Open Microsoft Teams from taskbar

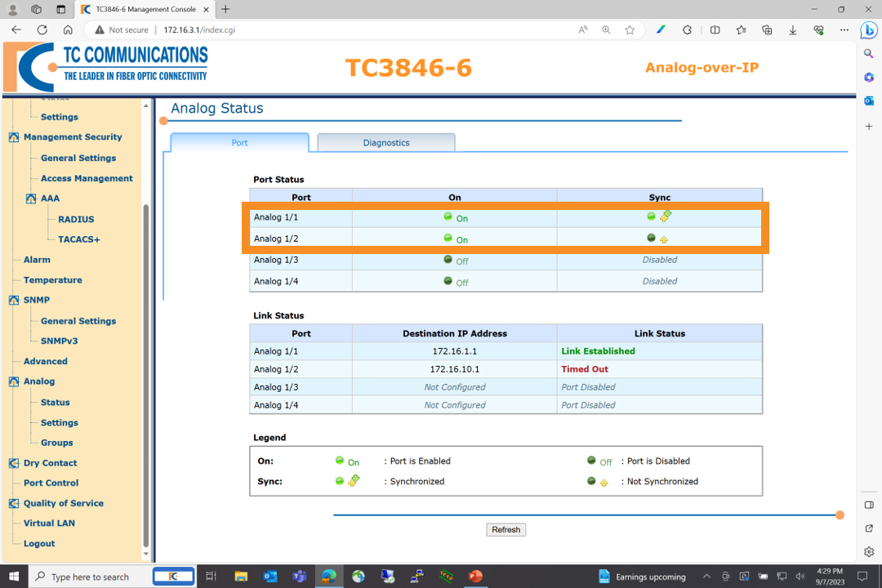(x=299, y=577)
